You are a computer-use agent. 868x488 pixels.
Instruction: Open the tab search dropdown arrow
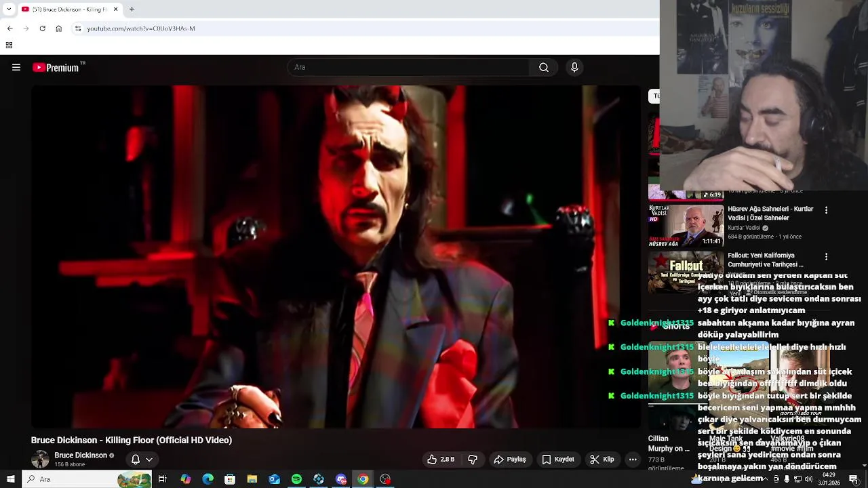(9, 9)
